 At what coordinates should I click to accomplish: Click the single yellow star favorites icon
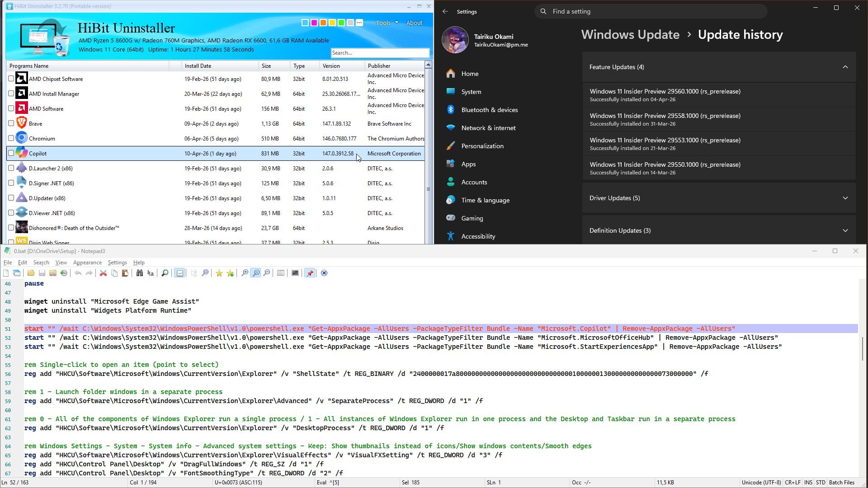[x=219, y=273]
